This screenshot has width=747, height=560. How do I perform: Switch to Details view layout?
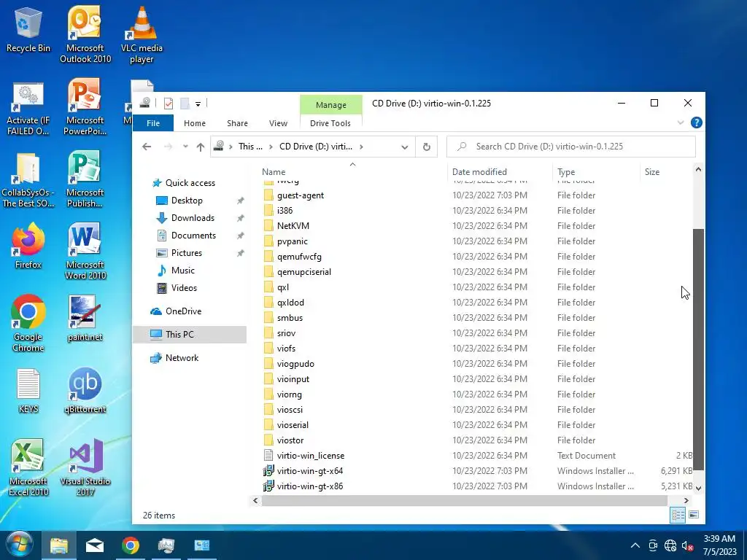click(678, 515)
